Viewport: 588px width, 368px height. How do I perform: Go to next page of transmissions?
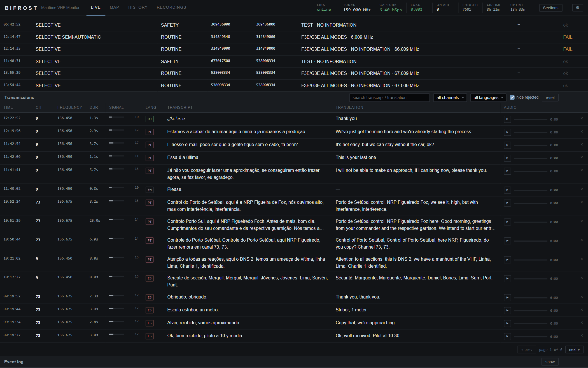click(574, 350)
